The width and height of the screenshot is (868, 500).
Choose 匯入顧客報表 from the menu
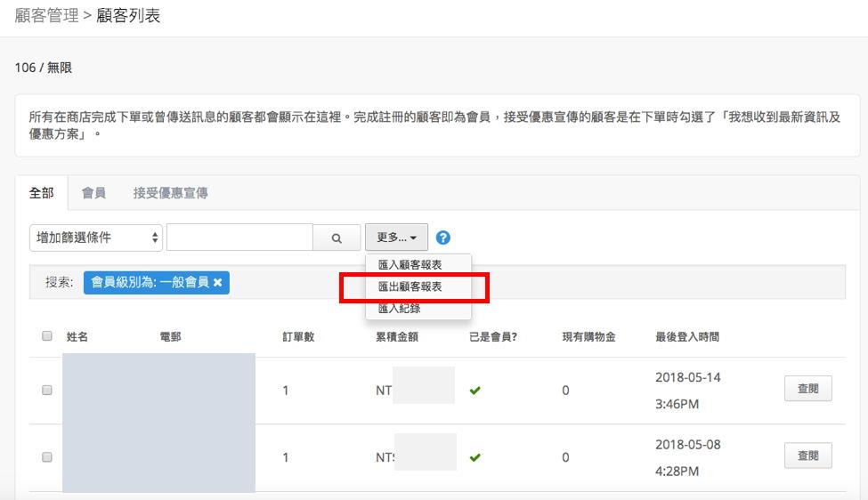(410, 265)
